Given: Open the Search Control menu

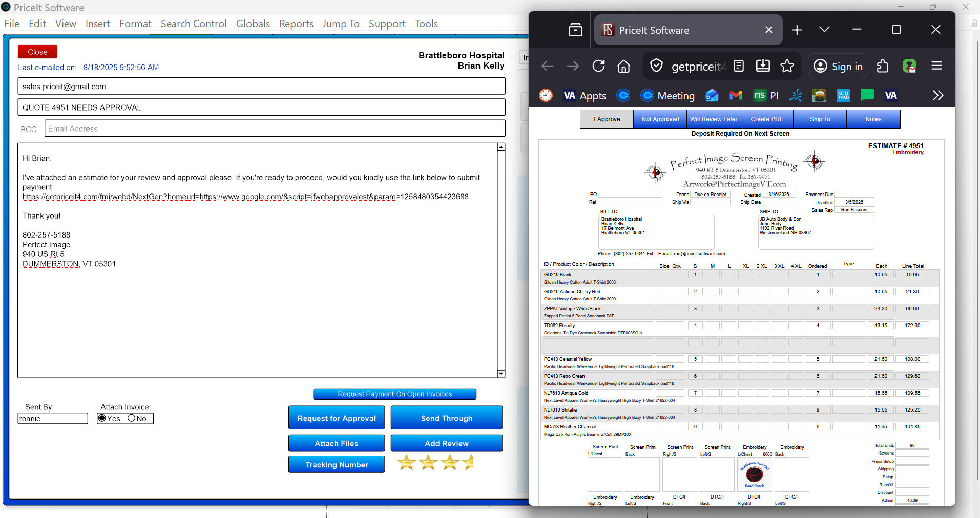Looking at the screenshot, I should pos(194,24).
